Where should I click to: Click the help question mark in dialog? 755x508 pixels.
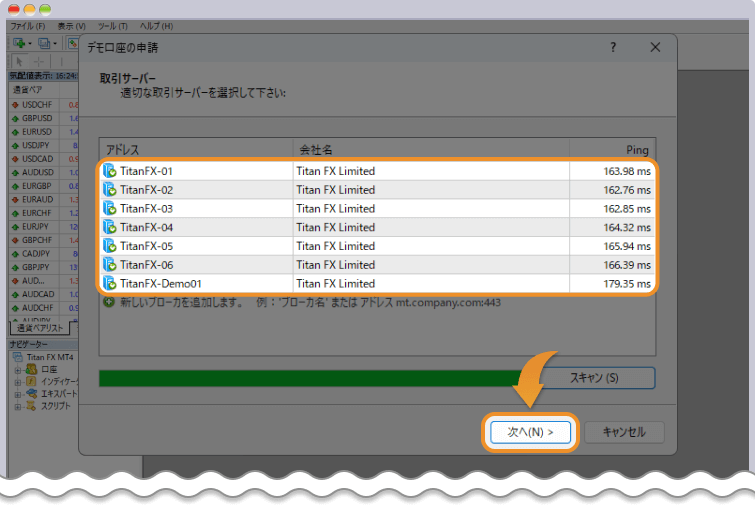point(613,47)
